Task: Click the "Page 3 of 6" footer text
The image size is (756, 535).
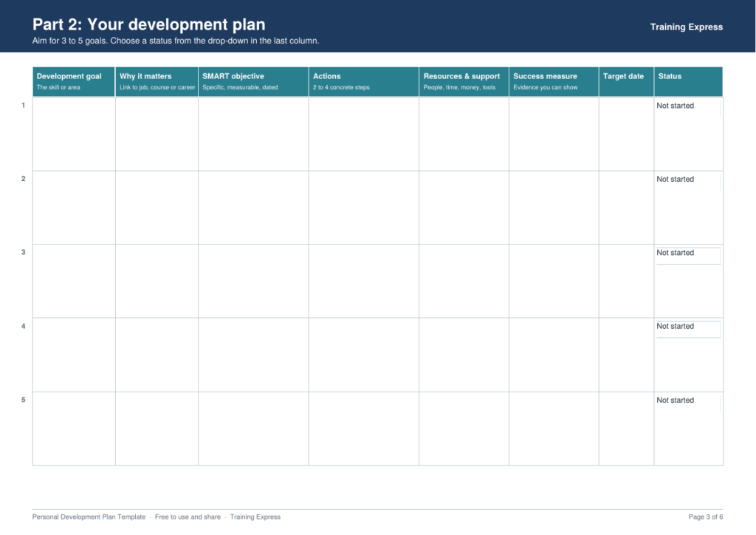Action: (705, 517)
